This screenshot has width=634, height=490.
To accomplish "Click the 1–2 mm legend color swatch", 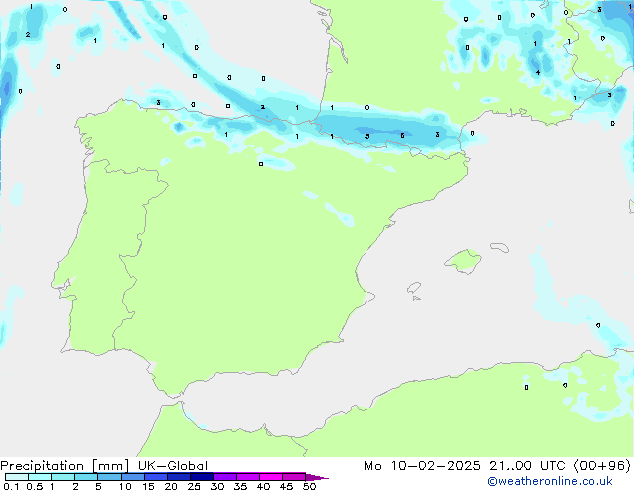I will [x=63, y=477].
